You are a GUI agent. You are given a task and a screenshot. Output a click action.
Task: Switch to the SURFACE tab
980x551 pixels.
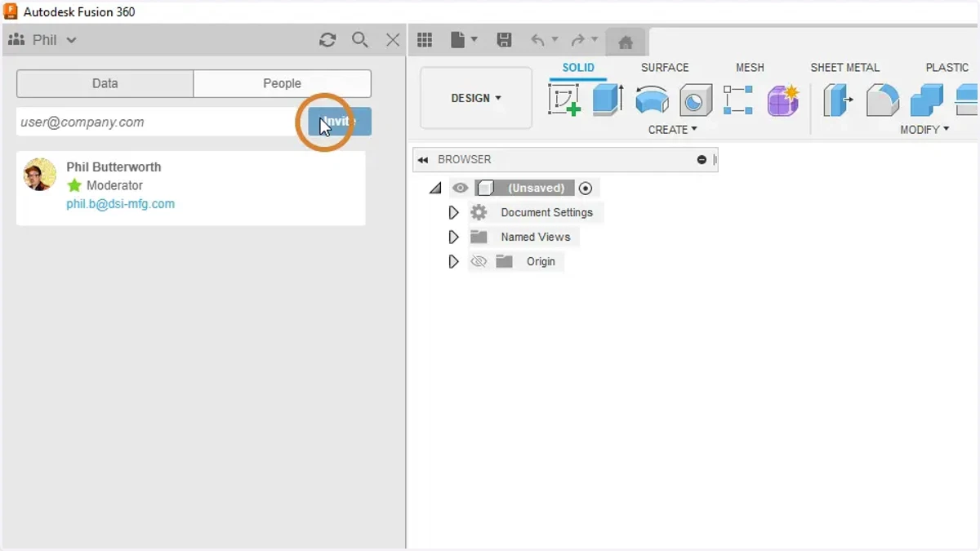tap(665, 68)
